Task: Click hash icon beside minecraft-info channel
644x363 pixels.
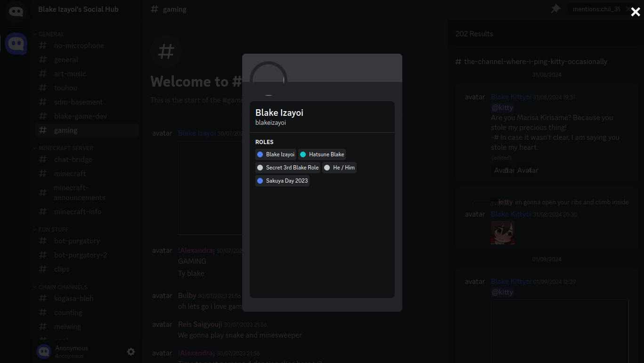Action: pos(43,212)
